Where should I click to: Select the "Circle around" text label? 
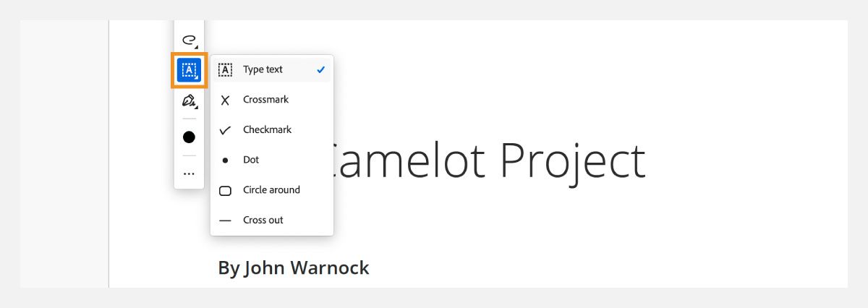tap(271, 190)
